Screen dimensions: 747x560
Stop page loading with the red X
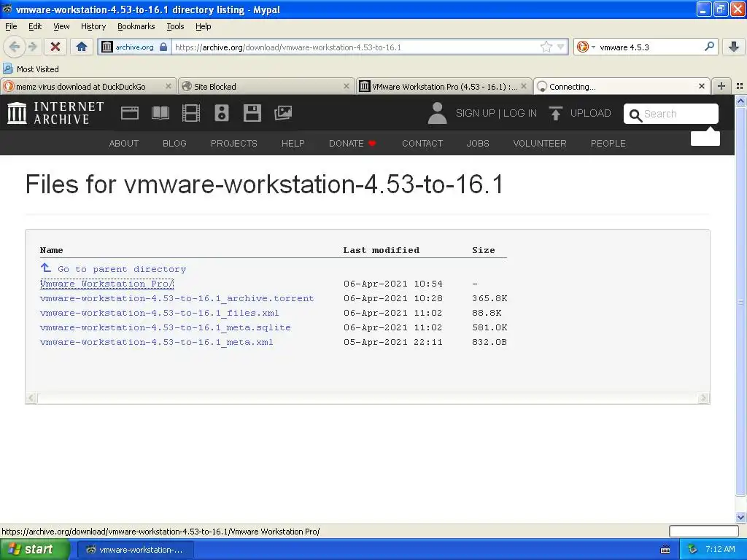pos(55,47)
